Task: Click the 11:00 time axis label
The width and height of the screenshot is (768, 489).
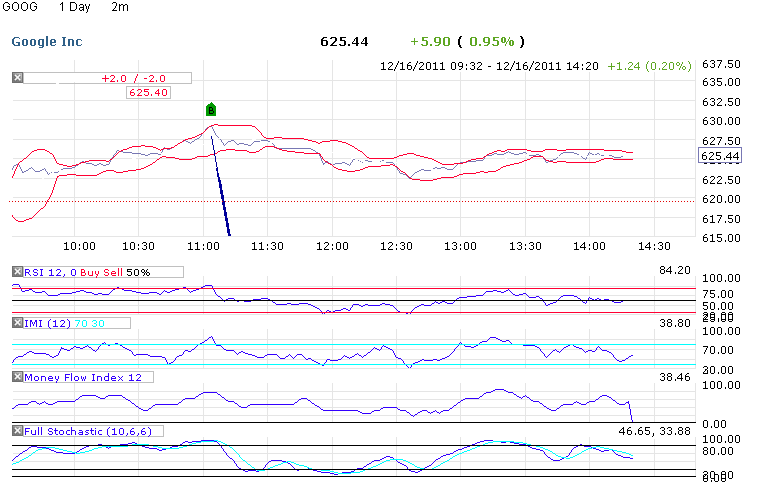Action: [203, 246]
